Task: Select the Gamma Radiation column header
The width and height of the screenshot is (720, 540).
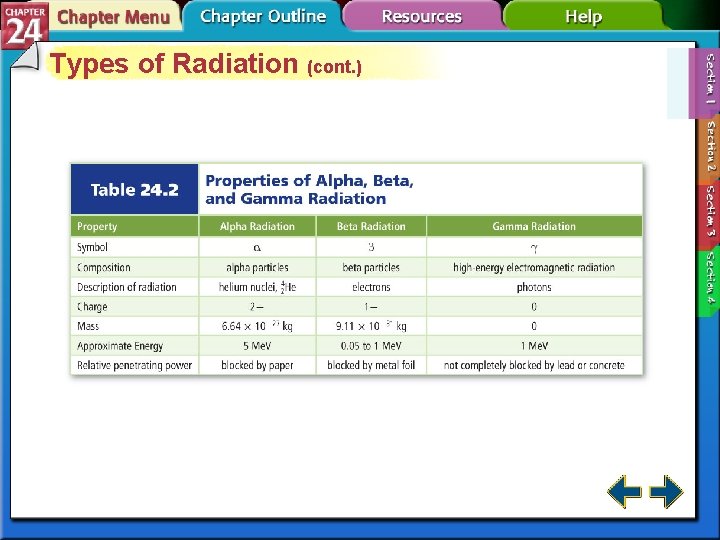Action: point(534,226)
